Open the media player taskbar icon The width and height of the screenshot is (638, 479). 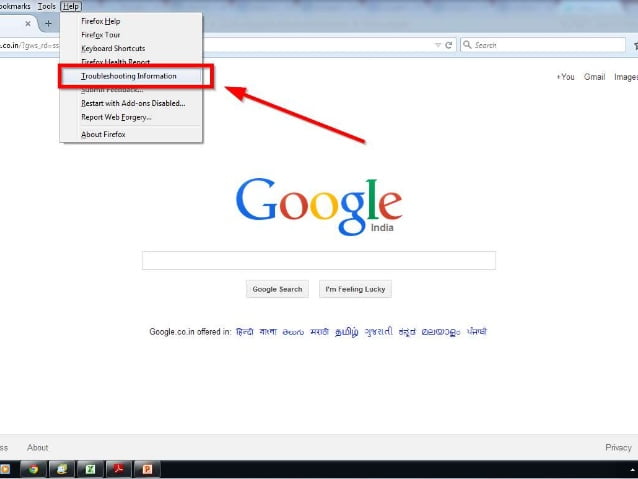coord(5,469)
